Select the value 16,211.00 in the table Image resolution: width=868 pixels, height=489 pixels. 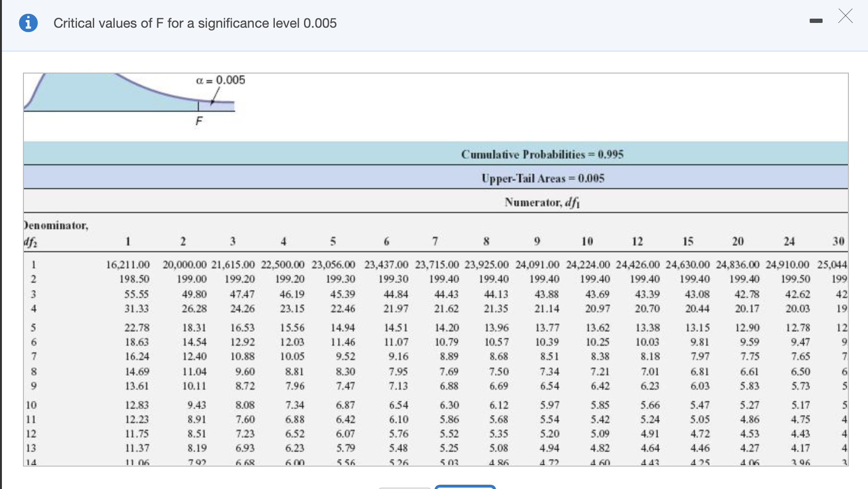point(127,264)
